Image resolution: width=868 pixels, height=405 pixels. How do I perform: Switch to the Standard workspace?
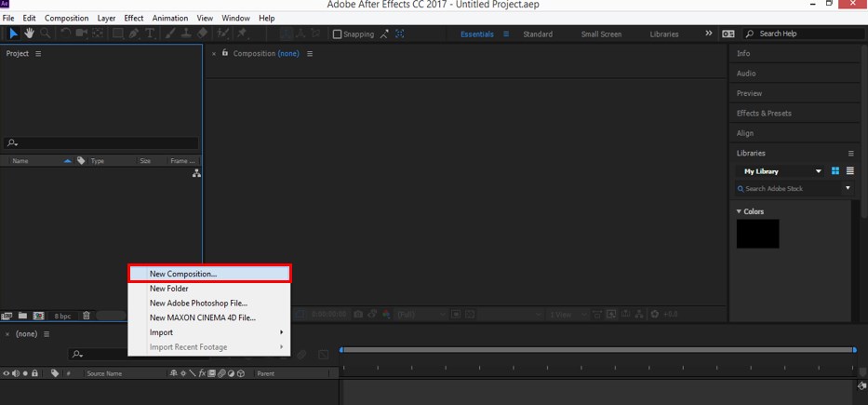(538, 34)
